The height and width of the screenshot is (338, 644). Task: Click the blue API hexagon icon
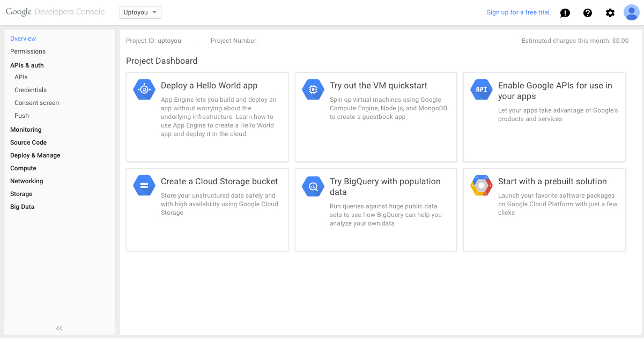(482, 89)
